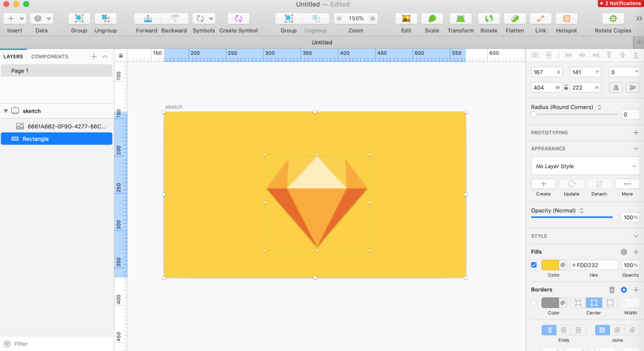Open the Data toolbar item
Viewport: 644px width, 351px height.
click(42, 18)
